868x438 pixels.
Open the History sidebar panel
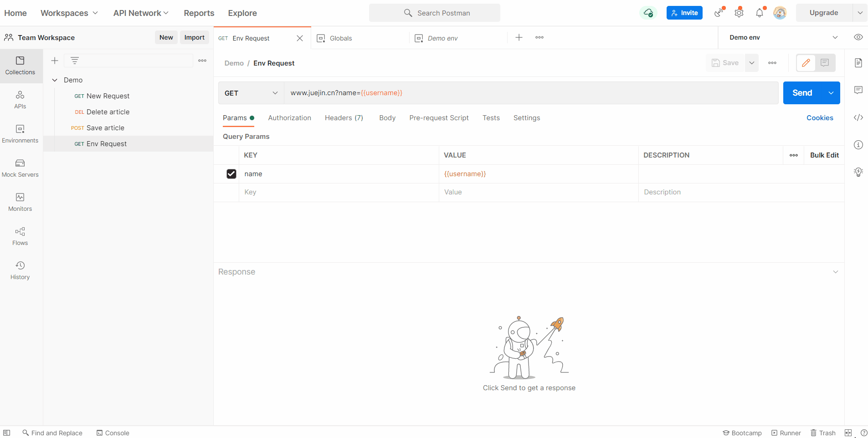tap(20, 271)
